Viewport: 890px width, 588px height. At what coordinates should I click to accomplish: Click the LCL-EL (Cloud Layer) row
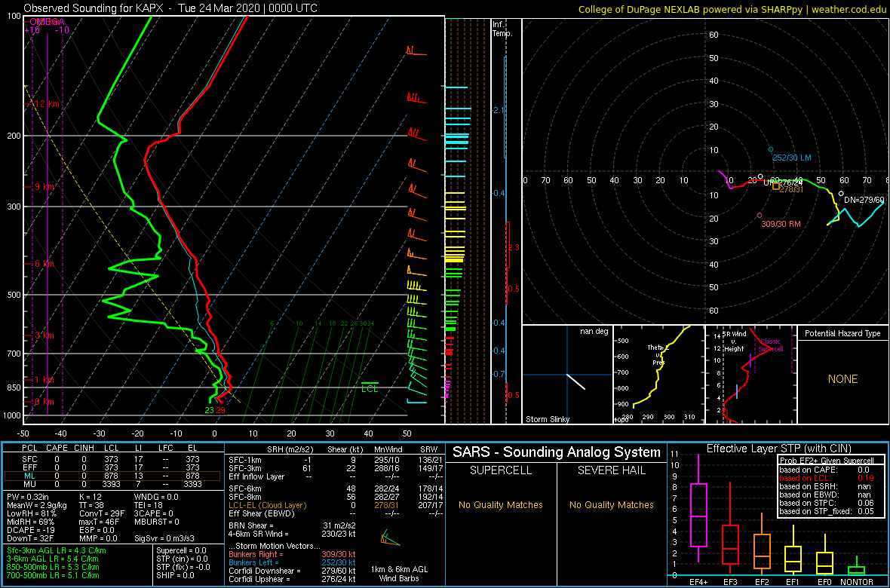[x=335, y=505]
